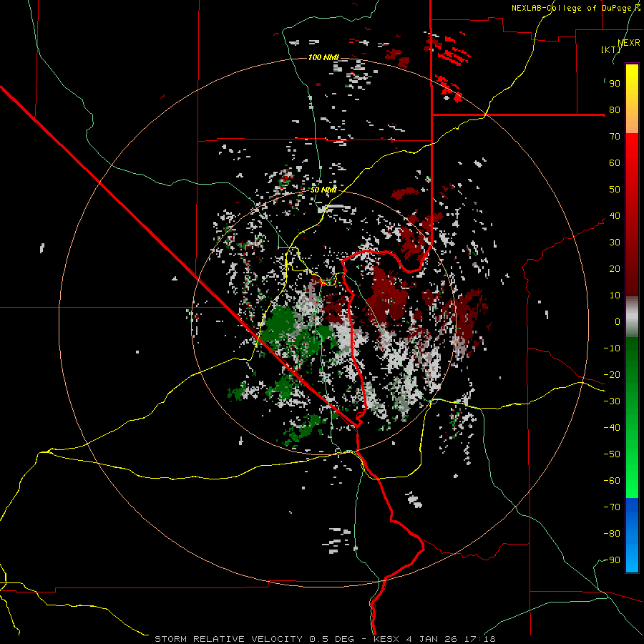Click the 20 value on the velocity scale
644x644 pixels.
[x=615, y=269]
